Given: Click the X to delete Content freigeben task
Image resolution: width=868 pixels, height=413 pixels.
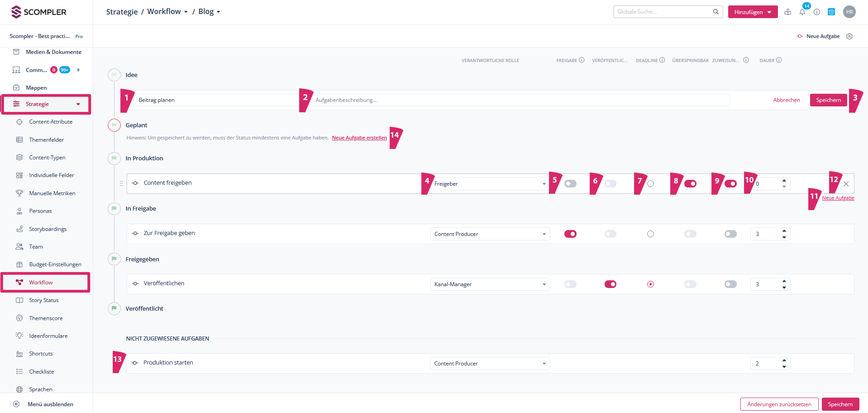Looking at the screenshot, I should (846, 184).
